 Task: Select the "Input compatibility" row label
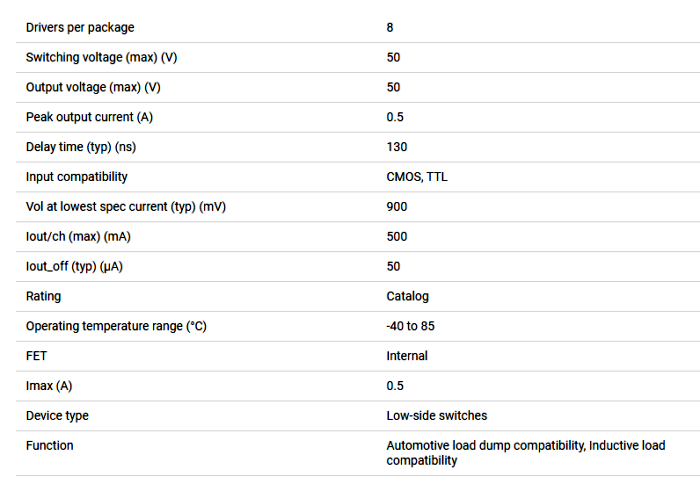point(77,177)
